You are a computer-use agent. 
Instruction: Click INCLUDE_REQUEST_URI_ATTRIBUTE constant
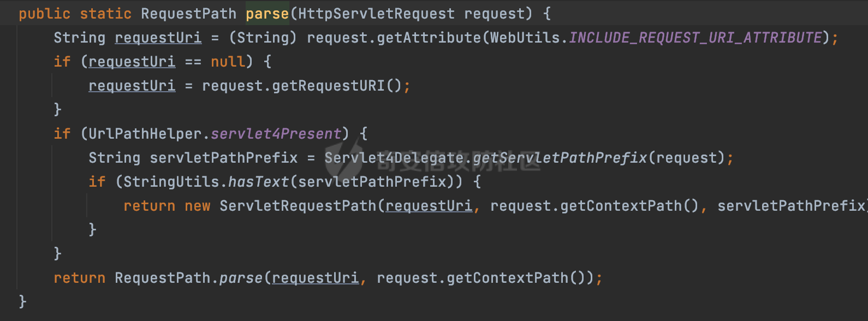click(x=695, y=38)
